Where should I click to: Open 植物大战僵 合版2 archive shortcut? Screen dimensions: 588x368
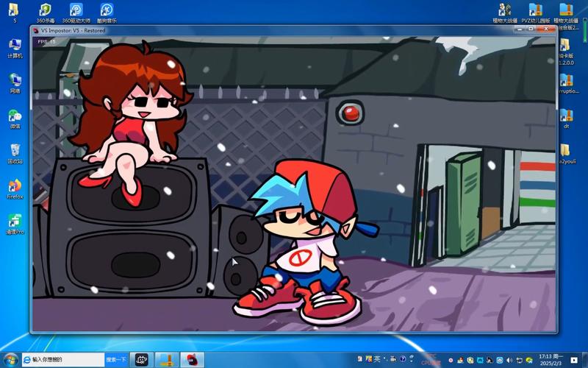566,15
